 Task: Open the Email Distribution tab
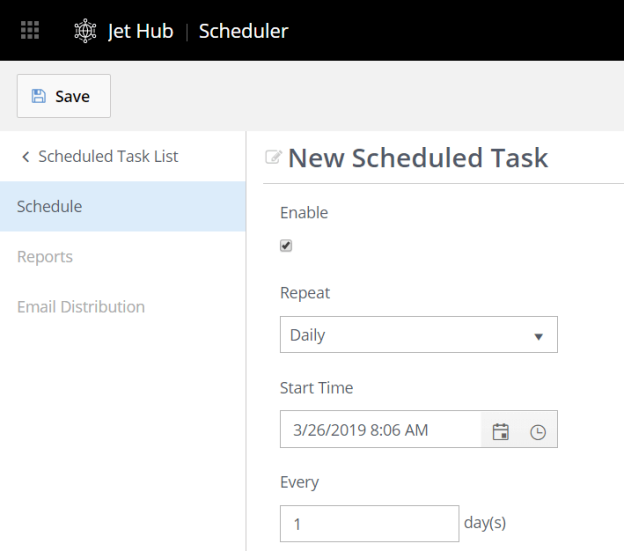point(81,307)
